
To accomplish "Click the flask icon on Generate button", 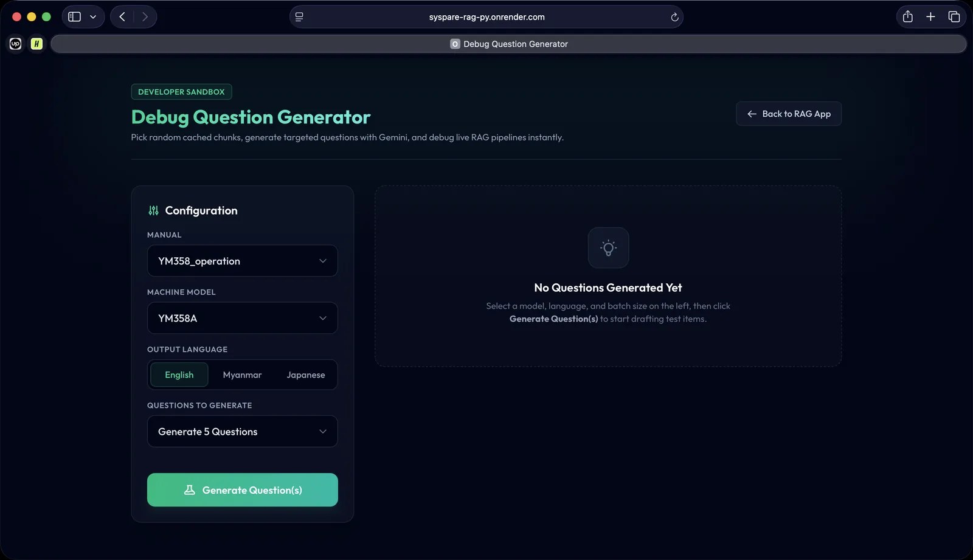I will tap(190, 490).
